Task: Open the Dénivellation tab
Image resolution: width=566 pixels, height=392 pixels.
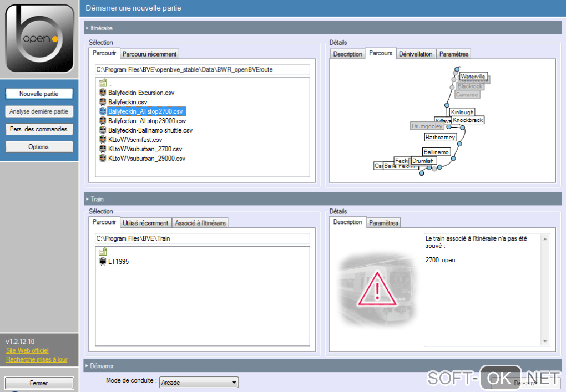Action: coord(416,54)
